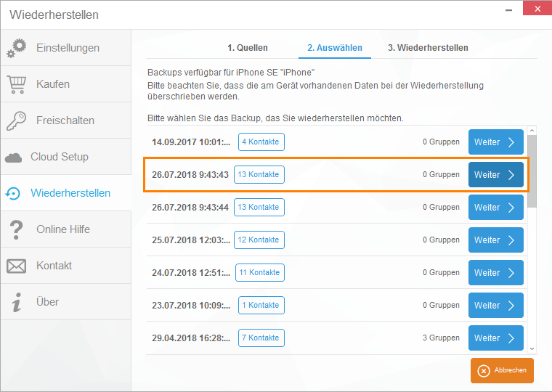This screenshot has height=392, width=552.
Task: Click the 1 Kontakte badge
Action: pos(261,306)
